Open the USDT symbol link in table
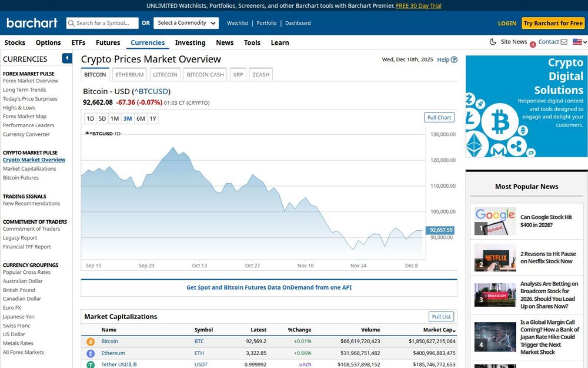The width and height of the screenshot is (588, 368). [x=201, y=364]
